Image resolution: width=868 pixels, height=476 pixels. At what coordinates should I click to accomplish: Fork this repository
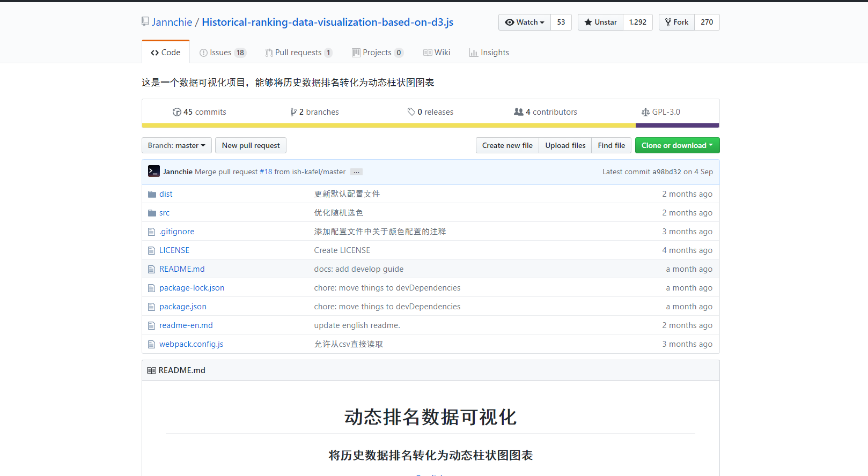tap(676, 22)
